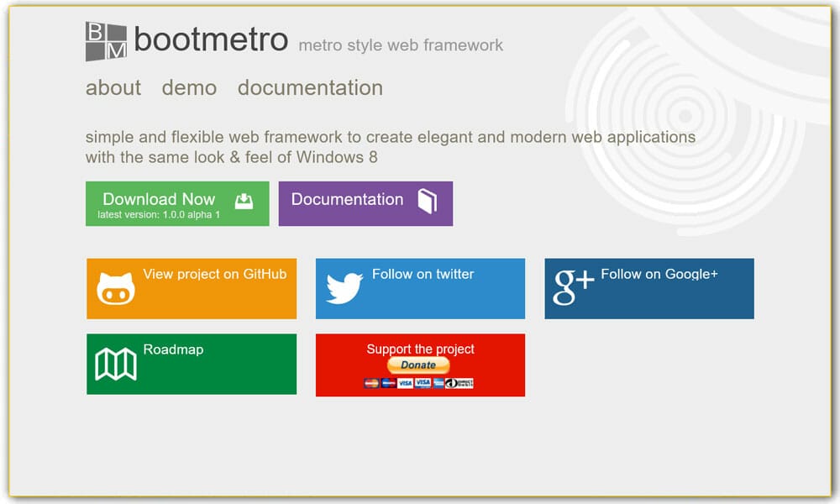Click the orange Donate button
Viewport: 840px width, 504px height.
point(417,365)
